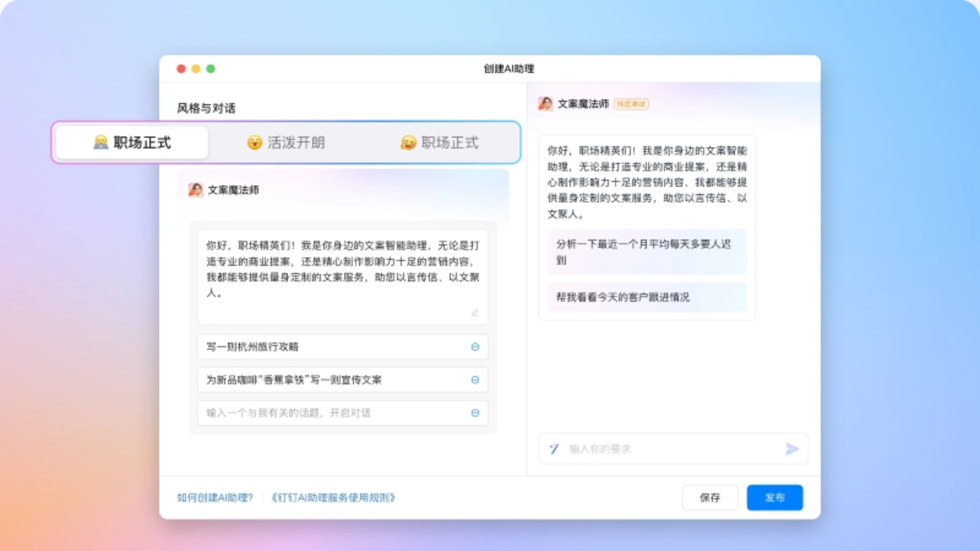Image resolution: width=980 pixels, height=551 pixels.
Task: Remove the 写一则杭州旅行攻略 prompt with its minus icon
Action: point(475,347)
